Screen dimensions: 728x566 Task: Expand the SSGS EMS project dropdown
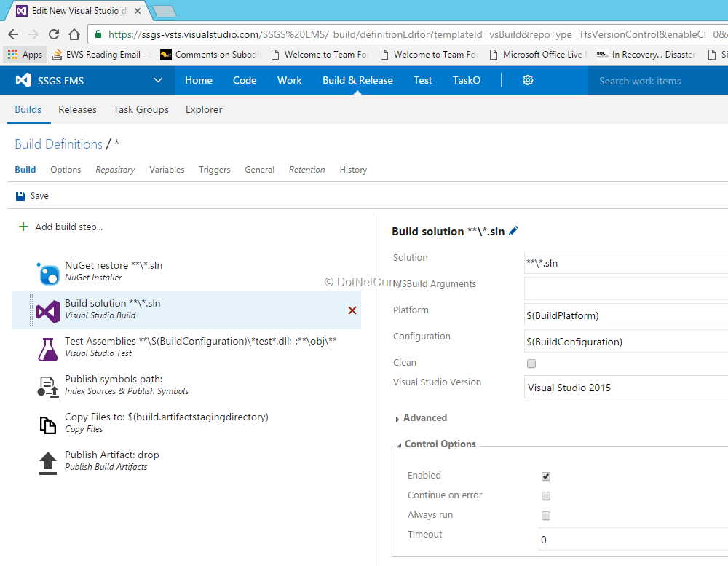(158, 80)
